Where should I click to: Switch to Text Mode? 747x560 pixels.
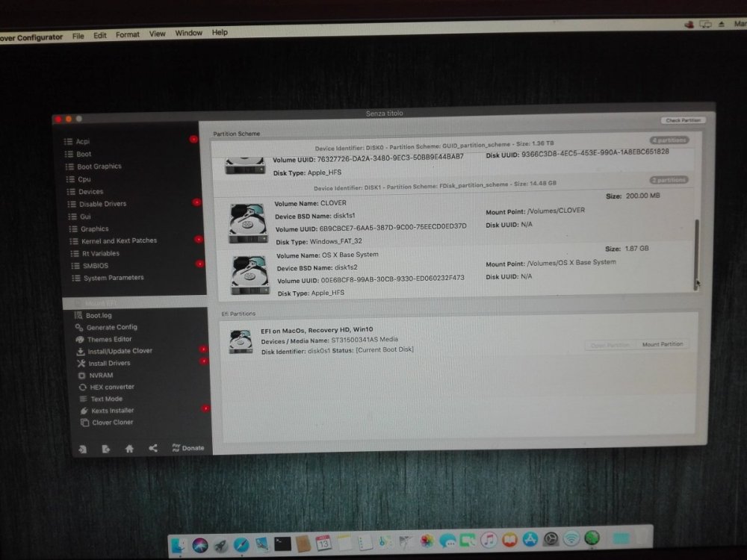pyautogui.click(x=106, y=399)
